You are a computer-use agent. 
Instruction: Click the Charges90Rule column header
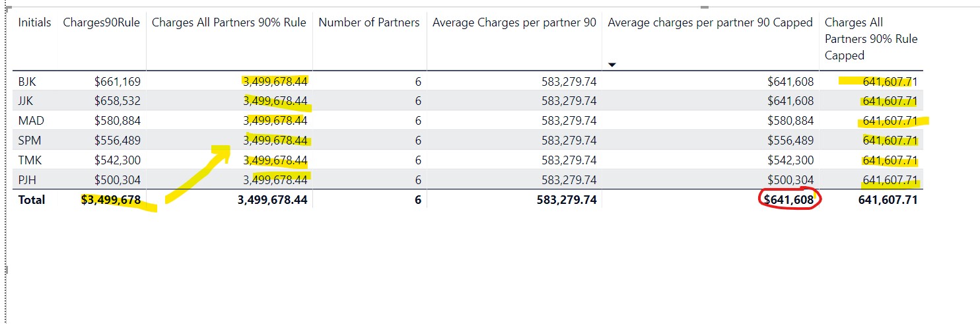click(x=102, y=22)
